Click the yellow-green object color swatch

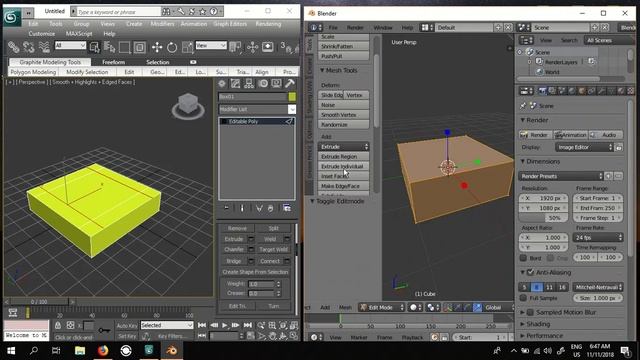click(292, 97)
